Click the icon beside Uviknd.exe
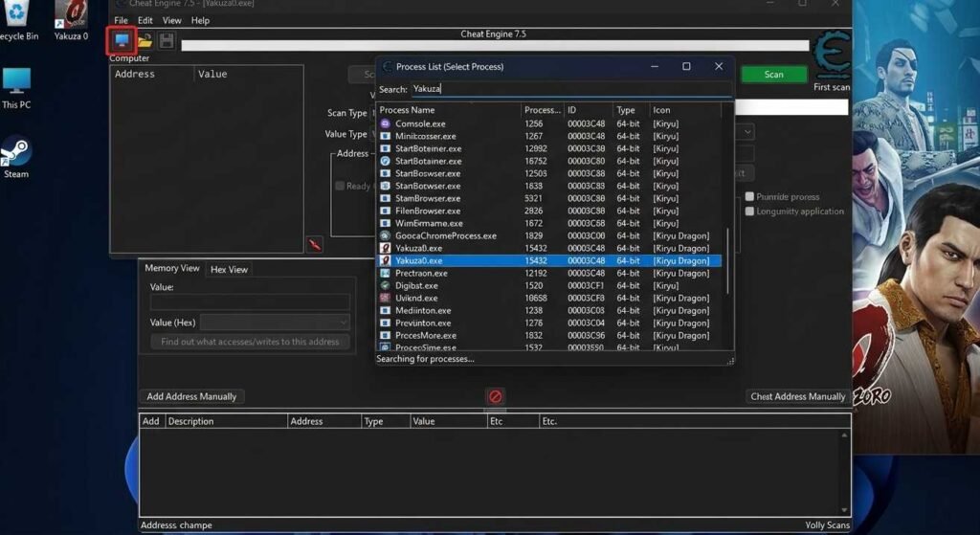This screenshot has height=535, width=980. (x=385, y=298)
